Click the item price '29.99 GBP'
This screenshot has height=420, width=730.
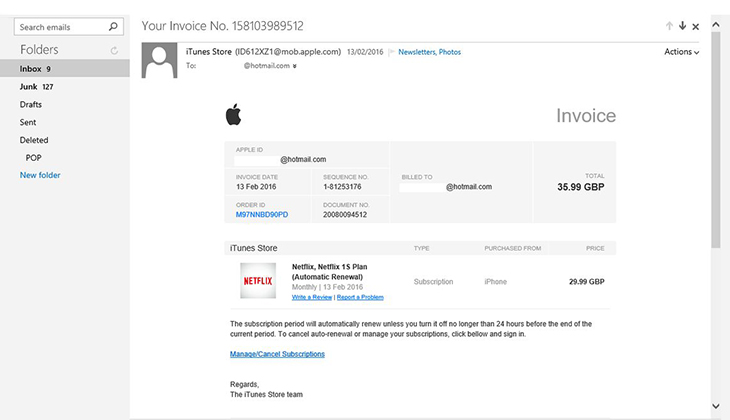[587, 282]
